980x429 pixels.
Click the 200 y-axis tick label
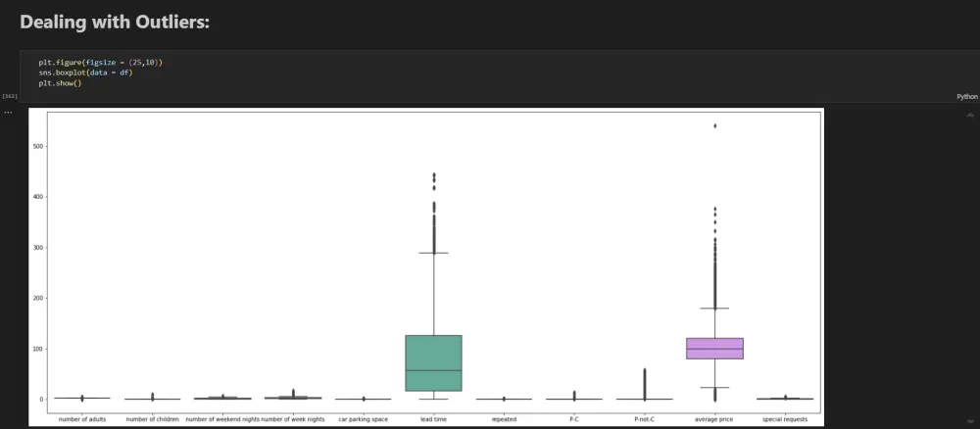click(x=37, y=298)
